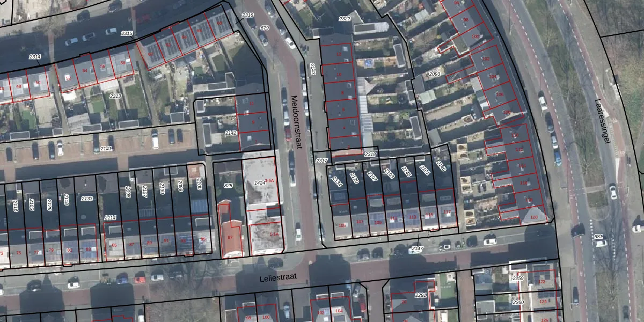
Task: Pick parcel 2322 on the map
Action: point(345,19)
